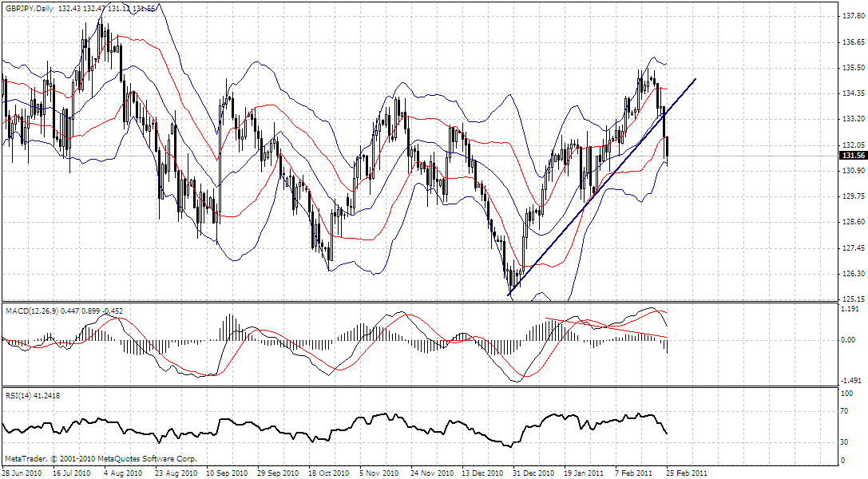Click the RSI 100 level label
Viewport: 868px width, 479px height.
tap(847, 394)
